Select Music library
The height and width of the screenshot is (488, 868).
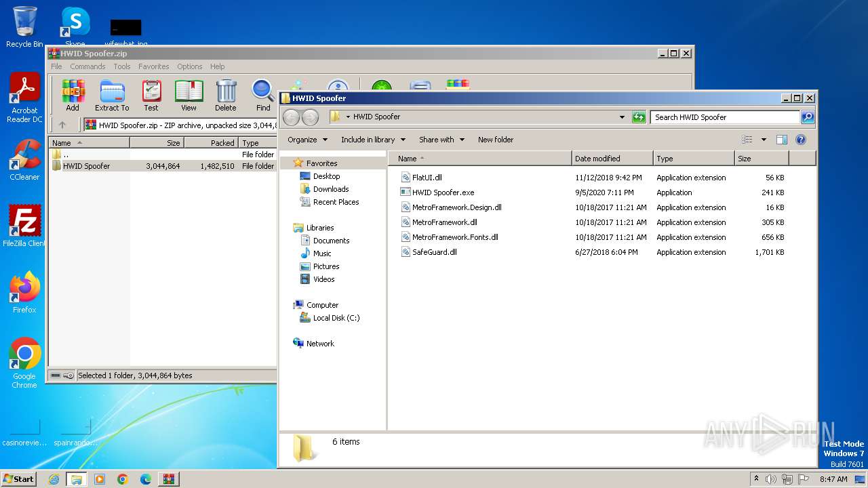coord(322,253)
